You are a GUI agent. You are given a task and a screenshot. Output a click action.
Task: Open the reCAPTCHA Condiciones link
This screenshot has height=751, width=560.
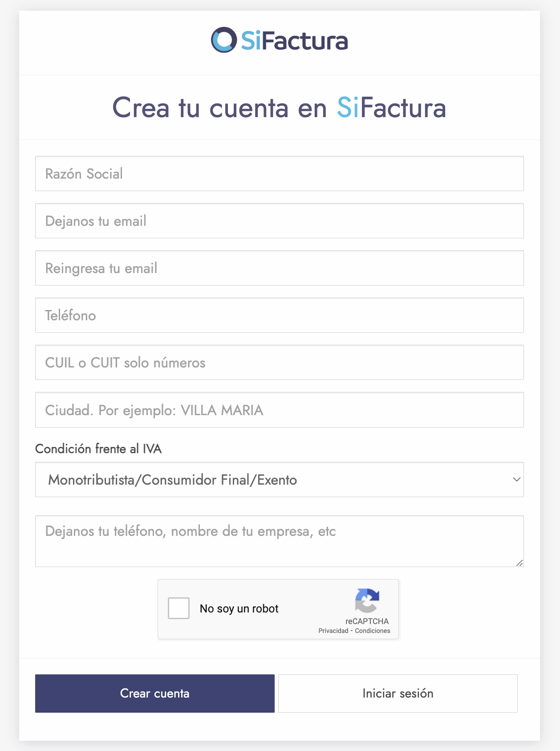tap(373, 631)
